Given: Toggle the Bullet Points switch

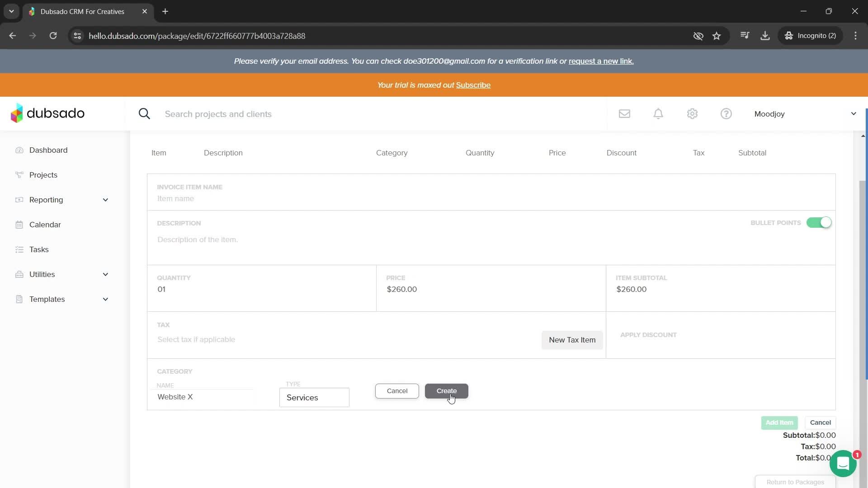Looking at the screenshot, I should pyautogui.click(x=819, y=223).
